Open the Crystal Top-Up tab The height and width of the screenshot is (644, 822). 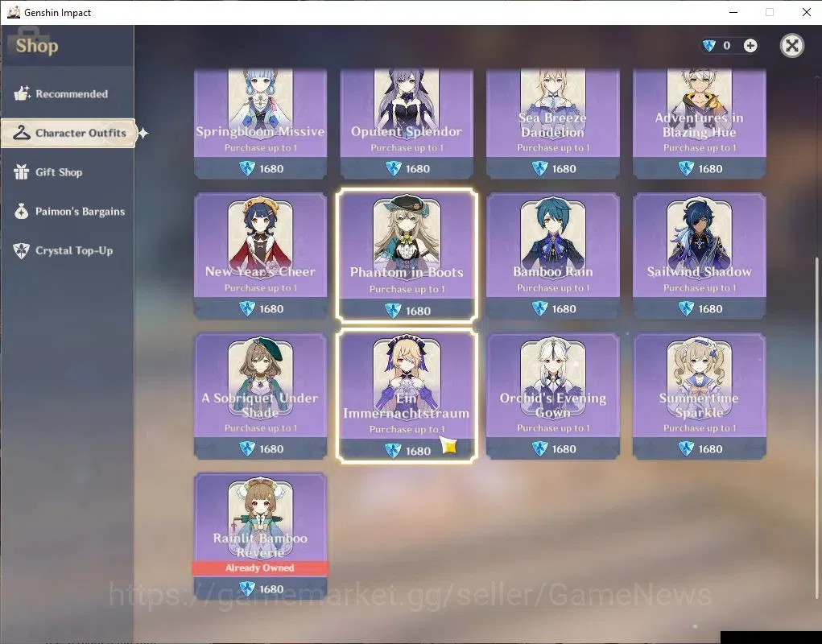point(67,250)
